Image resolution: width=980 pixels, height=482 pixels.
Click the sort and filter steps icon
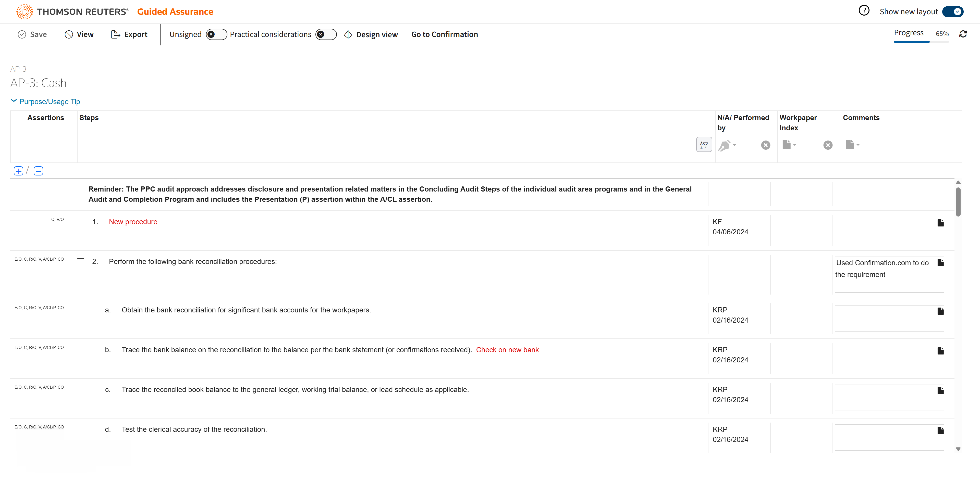(704, 145)
